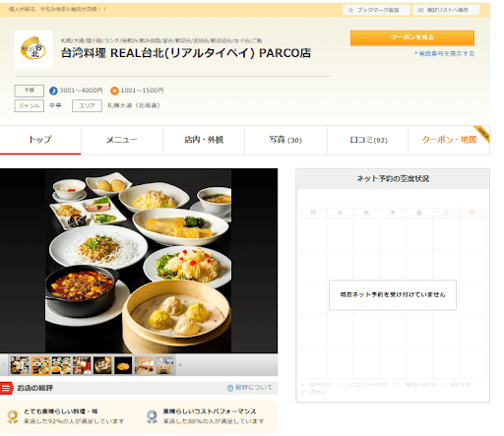Open the 総評について link

[x=253, y=388]
